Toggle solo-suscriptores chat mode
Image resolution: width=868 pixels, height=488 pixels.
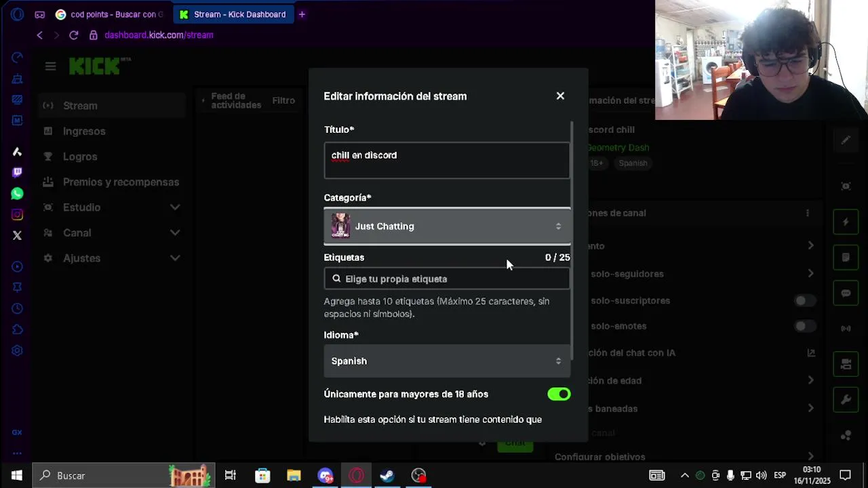point(804,300)
